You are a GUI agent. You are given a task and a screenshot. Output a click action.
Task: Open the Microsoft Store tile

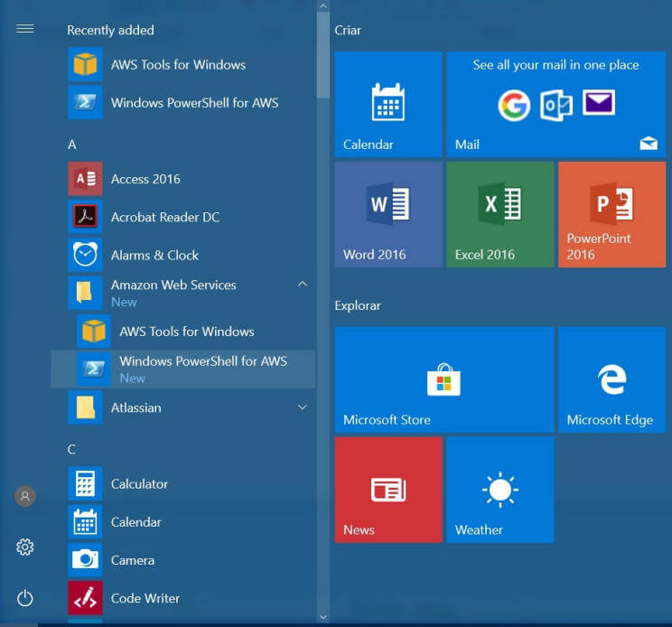click(x=443, y=379)
